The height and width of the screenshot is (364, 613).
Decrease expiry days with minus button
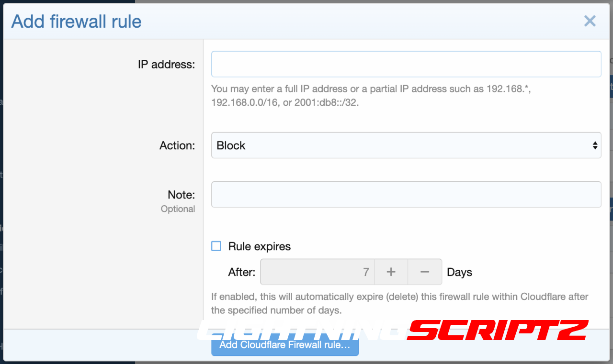(424, 272)
